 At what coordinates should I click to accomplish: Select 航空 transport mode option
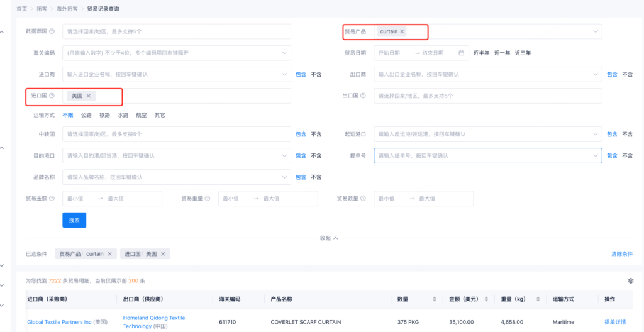tap(142, 115)
